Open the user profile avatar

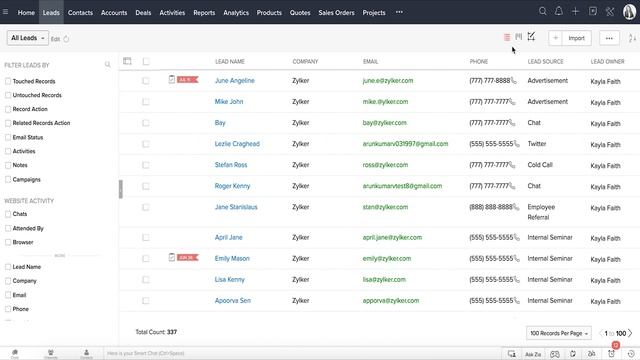click(x=629, y=12)
